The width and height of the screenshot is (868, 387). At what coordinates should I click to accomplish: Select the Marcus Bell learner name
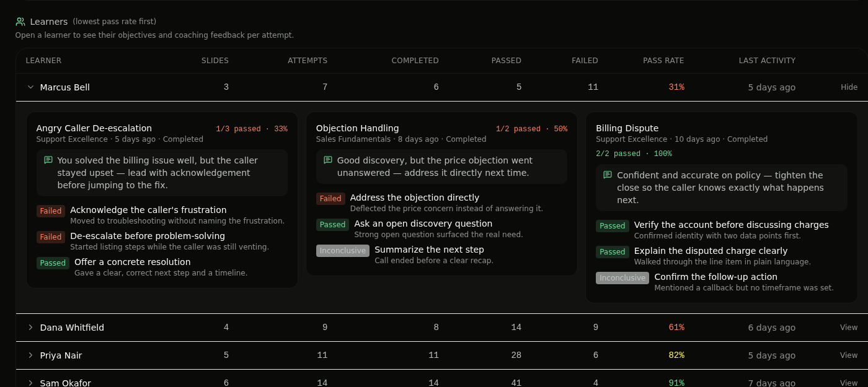(x=65, y=87)
